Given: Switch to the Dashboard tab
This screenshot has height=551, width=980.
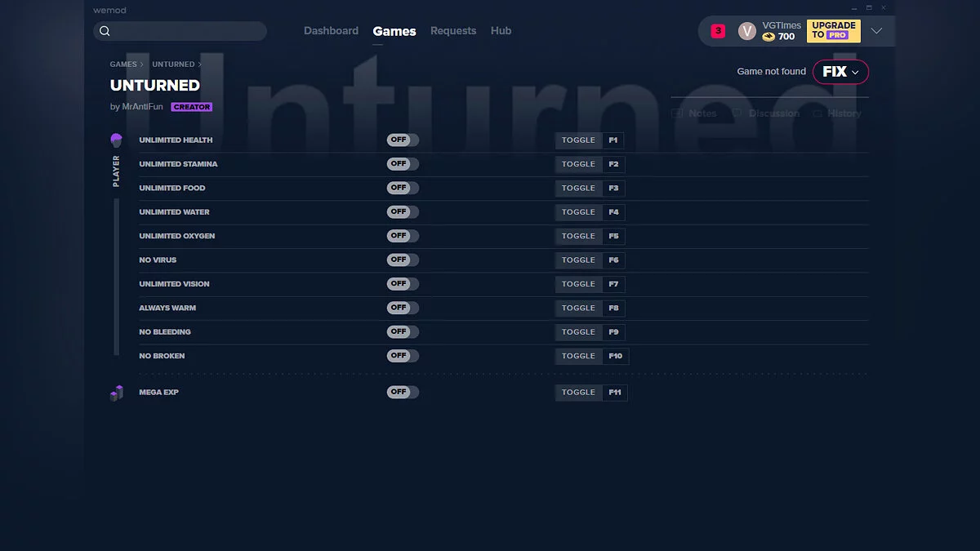Looking at the screenshot, I should point(331,31).
